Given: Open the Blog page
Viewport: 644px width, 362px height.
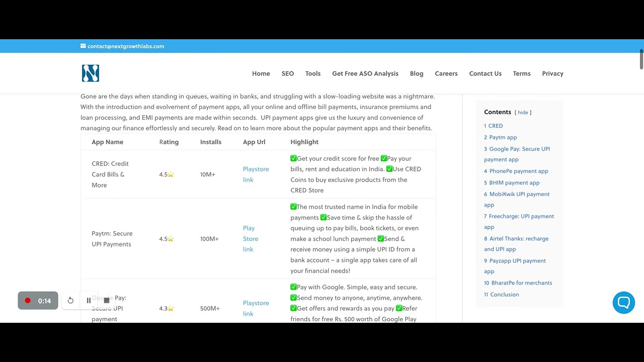Looking at the screenshot, I should pyautogui.click(x=417, y=73).
